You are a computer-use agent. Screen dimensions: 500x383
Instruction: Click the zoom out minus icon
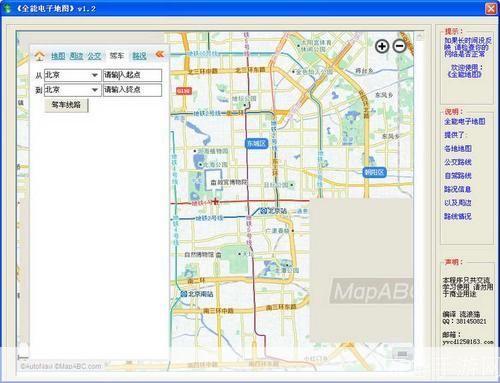[399, 46]
